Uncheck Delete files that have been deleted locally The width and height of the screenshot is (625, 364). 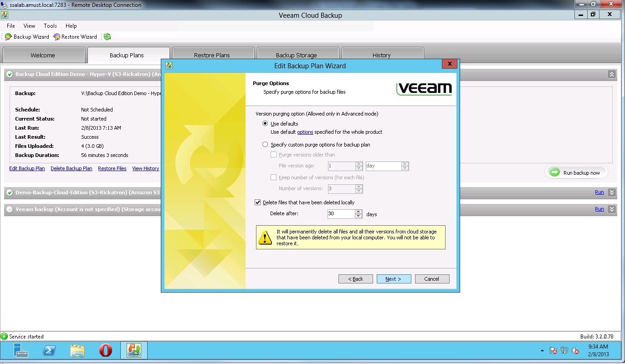[257, 202]
